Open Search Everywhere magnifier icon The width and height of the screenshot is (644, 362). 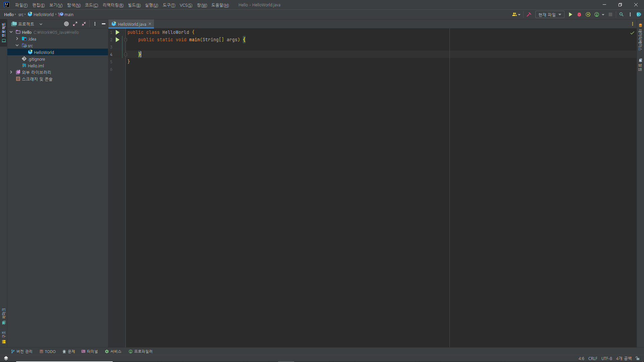point(621,14)
